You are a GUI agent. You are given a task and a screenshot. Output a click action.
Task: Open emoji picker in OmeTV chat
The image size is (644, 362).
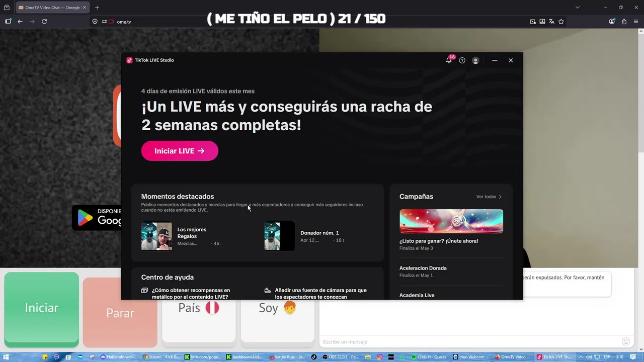tap(626, 341)
